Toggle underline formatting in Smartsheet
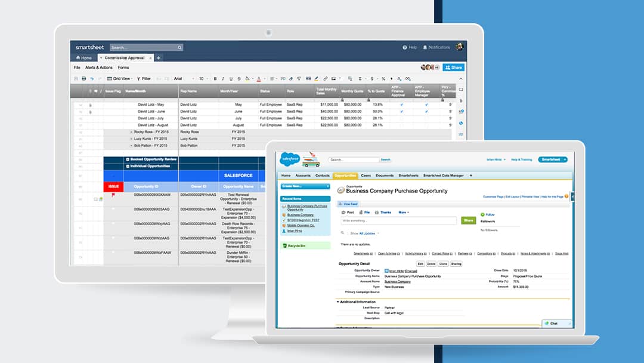 (x=231, y=79)
